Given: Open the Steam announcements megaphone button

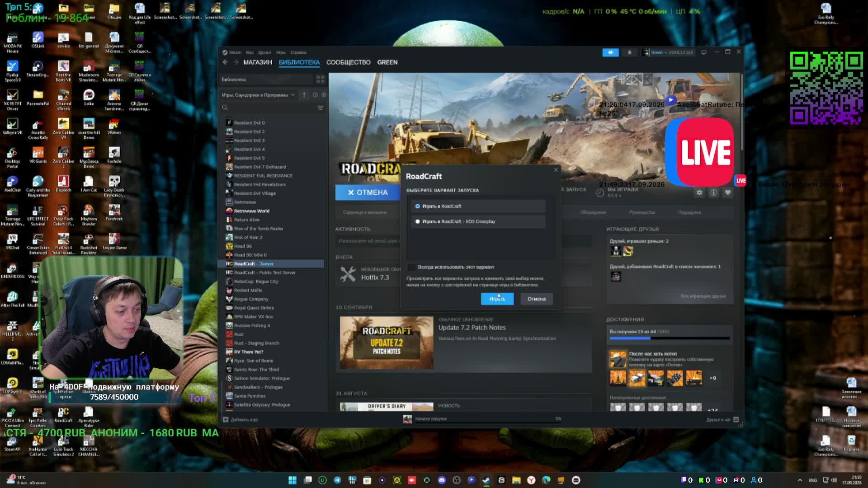Looking at the screenshot, I should click(x=610, y=52).
